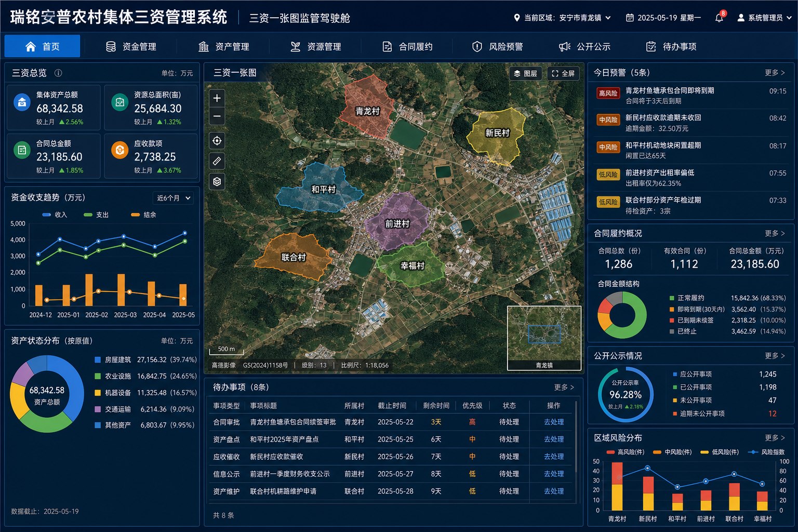Click the 资金管理 database icon
Image resolution: width=798 pixels, height=532 pixels.
(x=111, y=47)
